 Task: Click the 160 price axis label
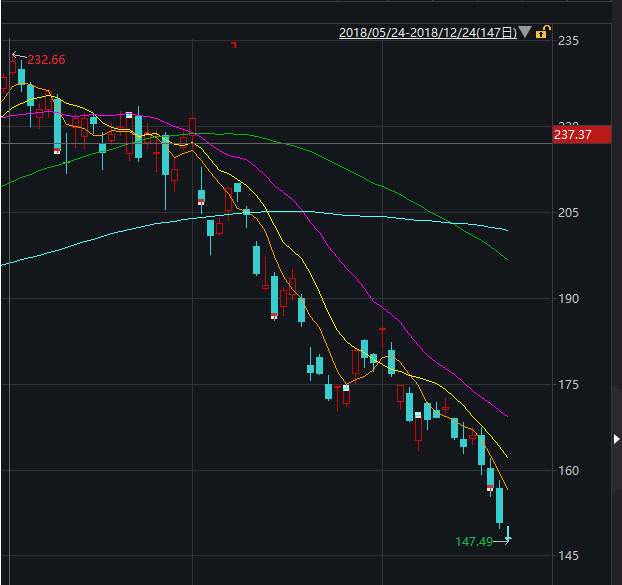click(x=568, y=471)
